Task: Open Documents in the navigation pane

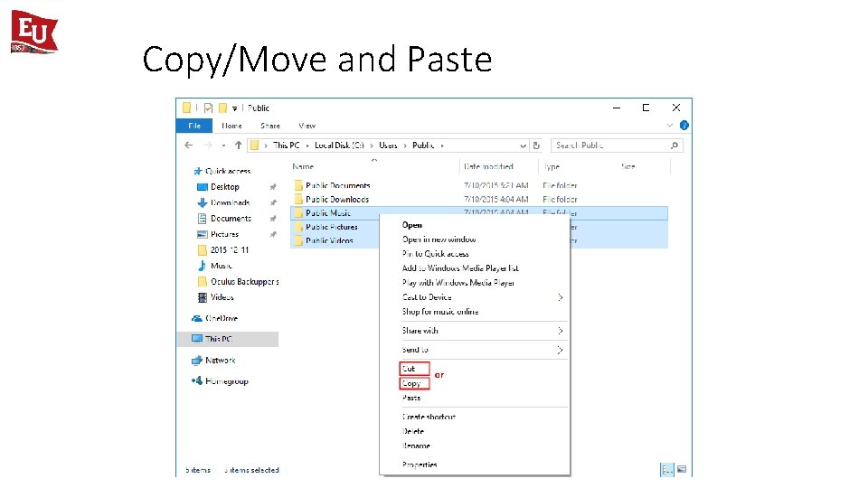Action: coord(231,219)
